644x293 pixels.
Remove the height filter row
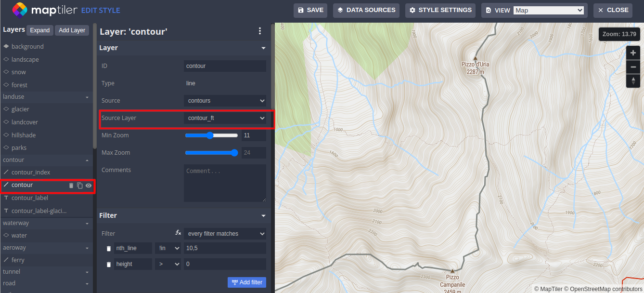tap(109, 264)
